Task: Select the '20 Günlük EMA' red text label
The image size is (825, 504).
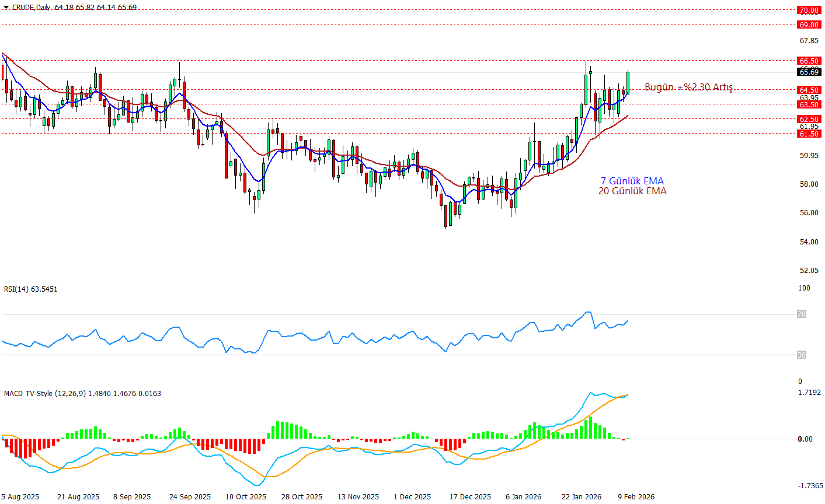Action: point(632,191)
